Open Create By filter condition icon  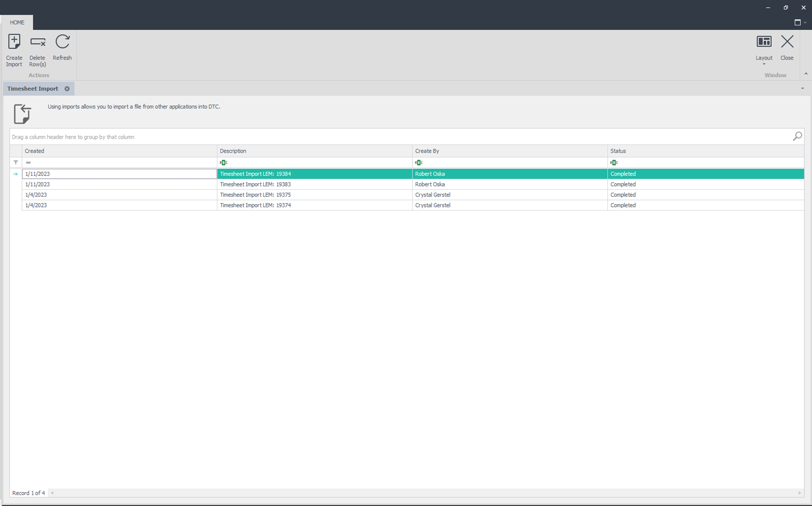click(419, 163)
